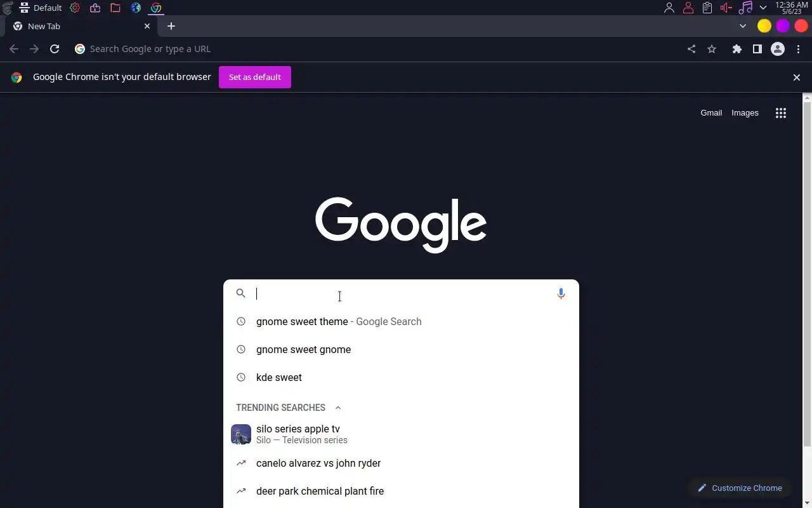The width and height of the screenshot is (812, 508).
Task: Click the voice search microphone icon
Action: (561, 293)
